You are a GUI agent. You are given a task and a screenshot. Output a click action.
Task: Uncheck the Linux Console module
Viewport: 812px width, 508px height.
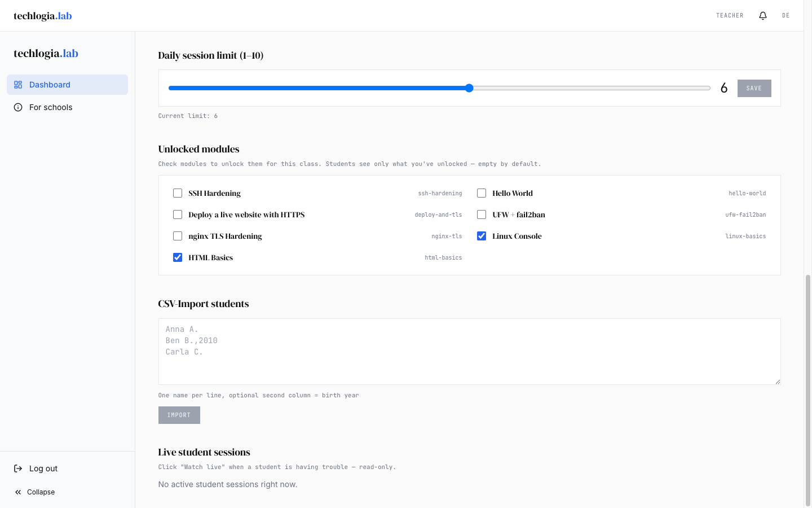tap(482, 236)
